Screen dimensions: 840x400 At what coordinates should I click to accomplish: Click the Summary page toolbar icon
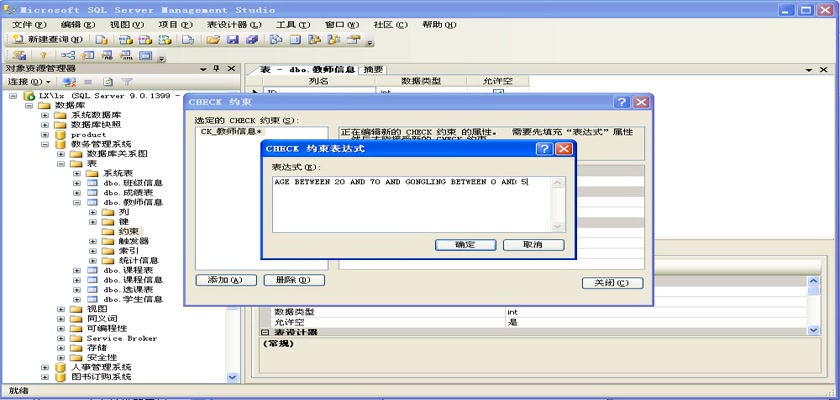click(x=295, y=40)
